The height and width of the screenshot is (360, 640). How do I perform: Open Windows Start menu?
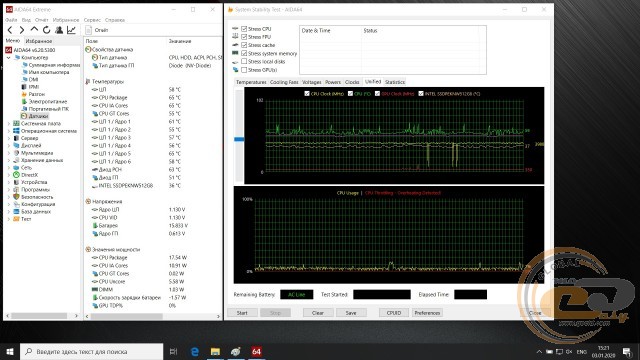(x=10, y=351)
